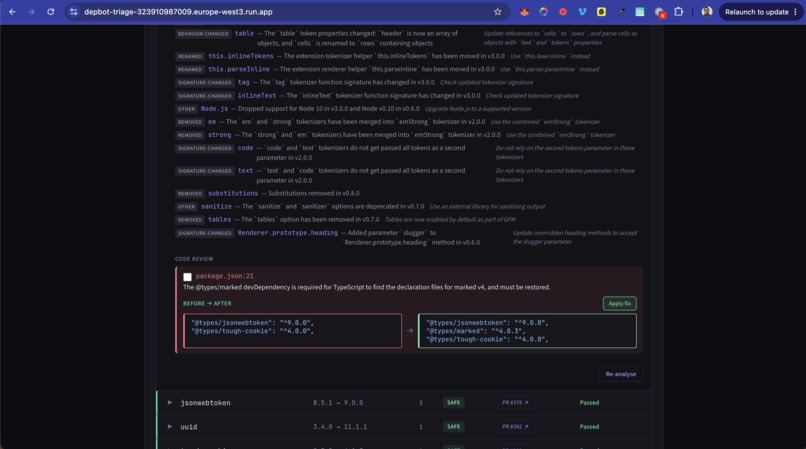Open the red circle extension

click(563, 12)
